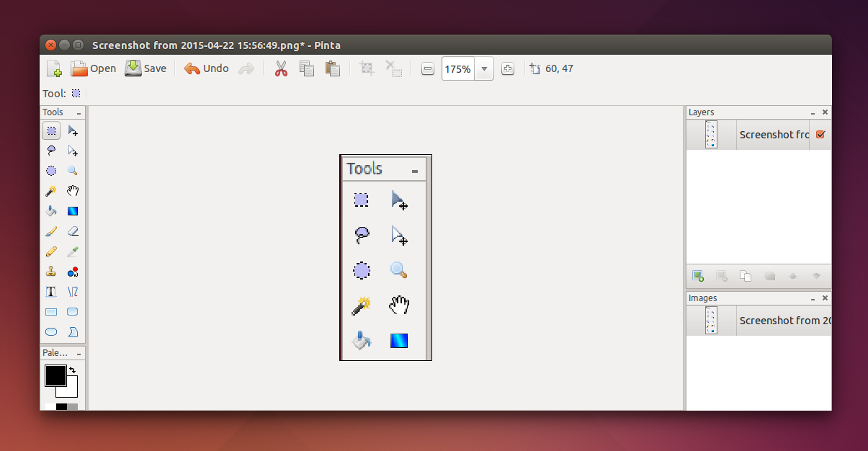
Task: Cut the current selection with scissors icon
Action: coord(281,68)
